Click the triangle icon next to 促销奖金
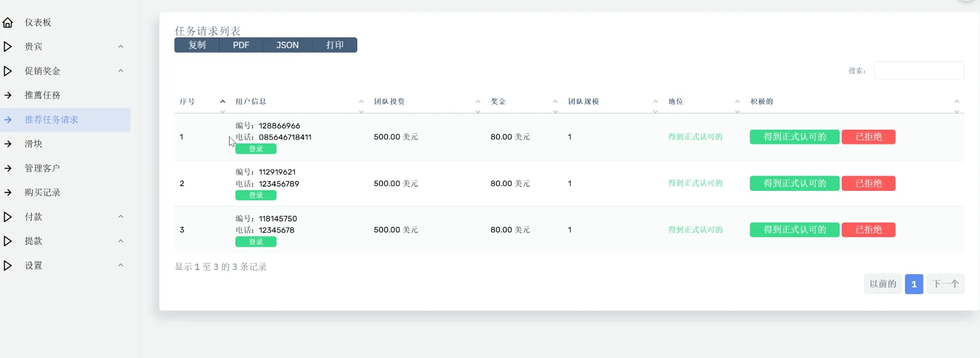This screenshot has height=358, width=980. 8,71
